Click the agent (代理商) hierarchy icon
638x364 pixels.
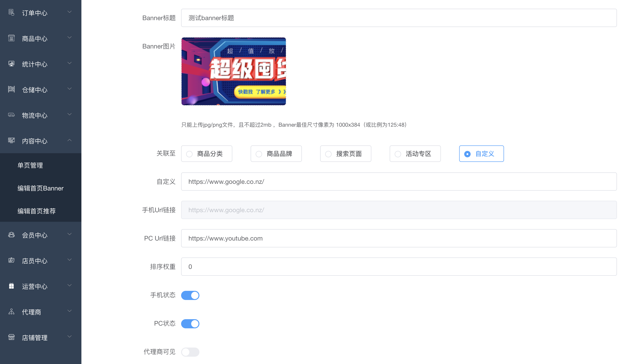11,311
